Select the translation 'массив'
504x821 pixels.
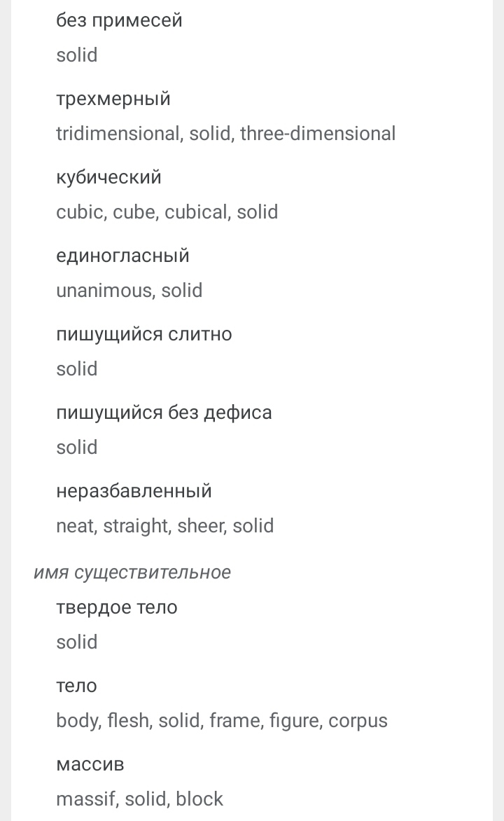90,765
